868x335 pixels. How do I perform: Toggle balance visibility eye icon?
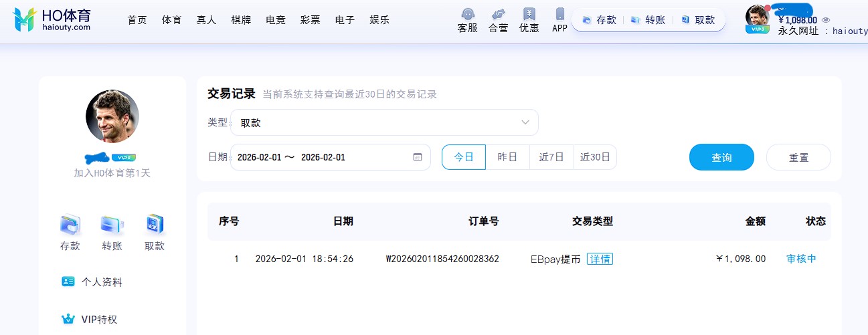coord(826,20)
